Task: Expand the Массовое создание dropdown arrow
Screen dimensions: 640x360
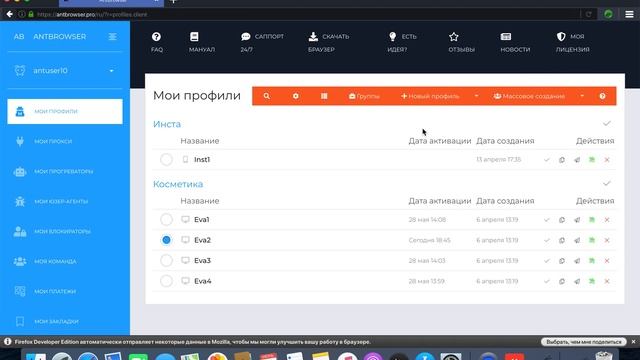Action: [582, 96]
